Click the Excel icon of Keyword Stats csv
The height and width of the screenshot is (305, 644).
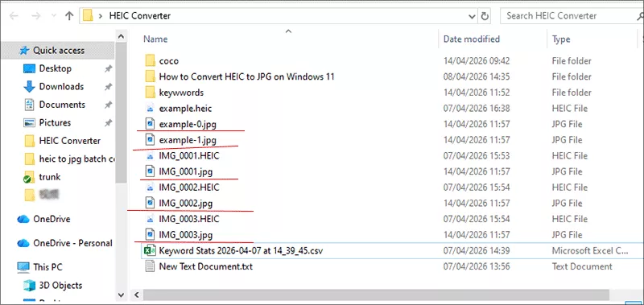tap(149, 251)
